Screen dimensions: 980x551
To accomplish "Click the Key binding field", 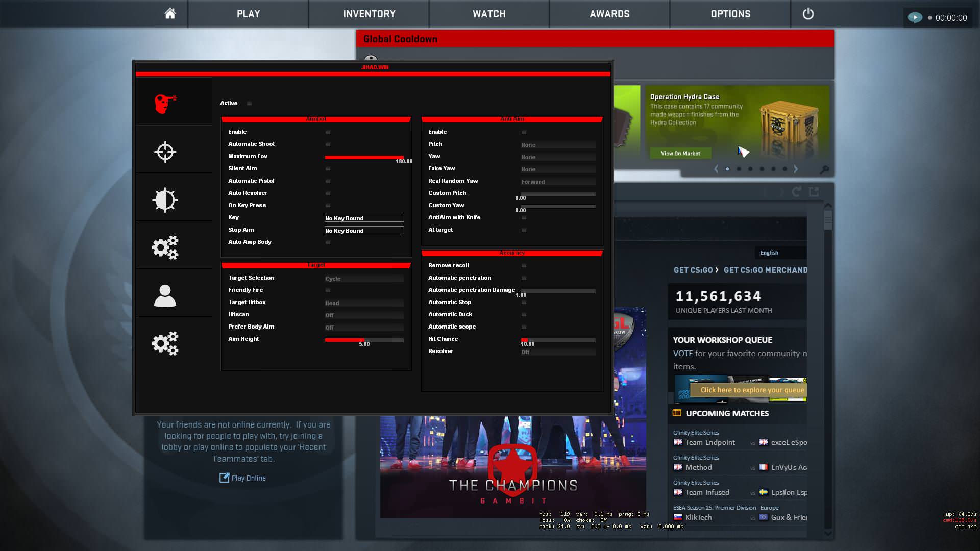I will 364,218.
